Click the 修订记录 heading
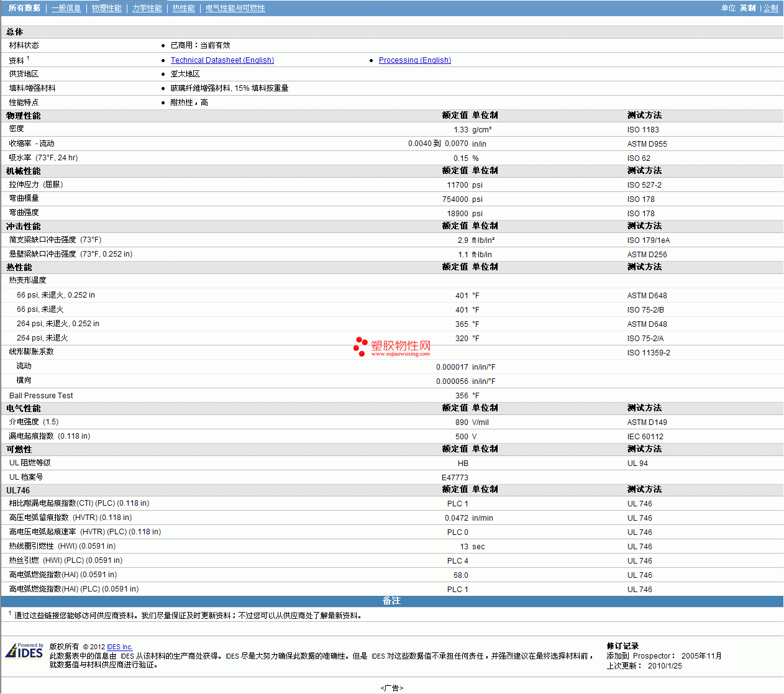 pos(622,646)
